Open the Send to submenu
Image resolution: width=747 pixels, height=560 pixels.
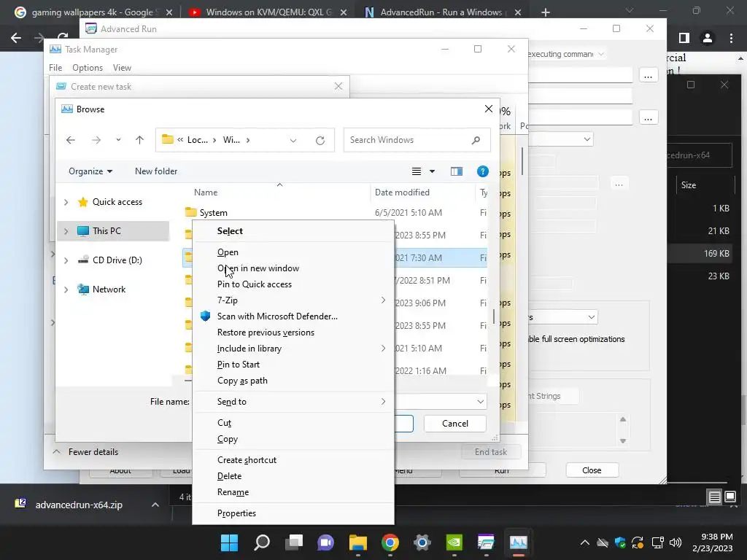pos(293,402)
